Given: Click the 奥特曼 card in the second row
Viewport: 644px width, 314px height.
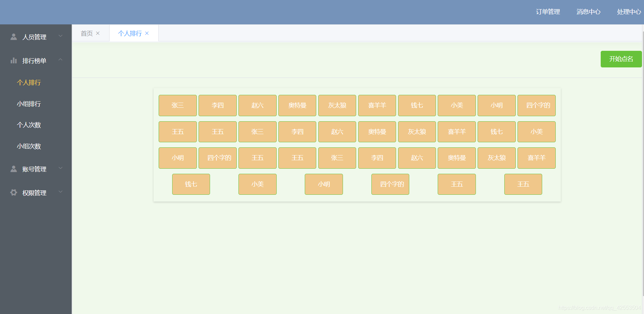Looking at the screenshot, I should click(377, 132).
